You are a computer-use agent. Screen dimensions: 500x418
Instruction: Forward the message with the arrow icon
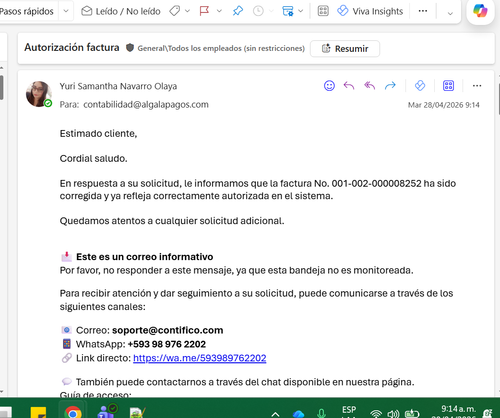390,86
